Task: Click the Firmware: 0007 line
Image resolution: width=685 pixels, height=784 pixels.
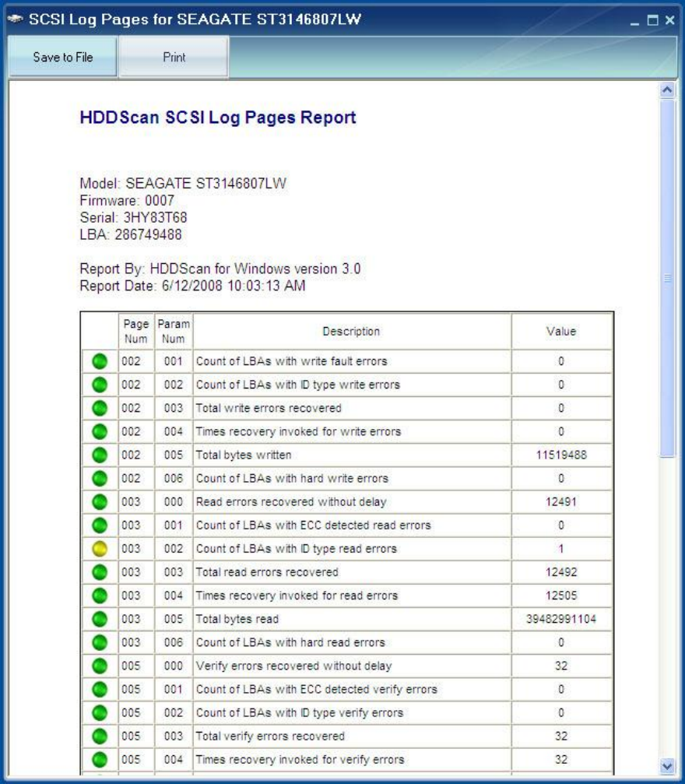Action: (127, 201)
